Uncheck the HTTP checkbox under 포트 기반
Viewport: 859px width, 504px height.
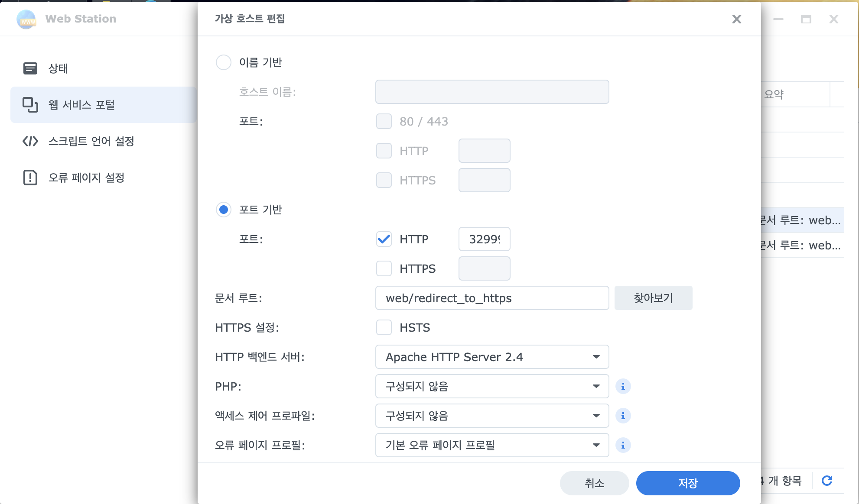tap(384, 239)
